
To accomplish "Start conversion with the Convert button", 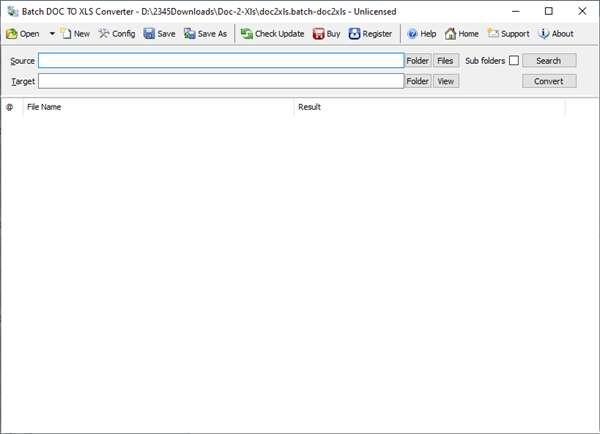I will pyautogui.click(x=548, y=81).
